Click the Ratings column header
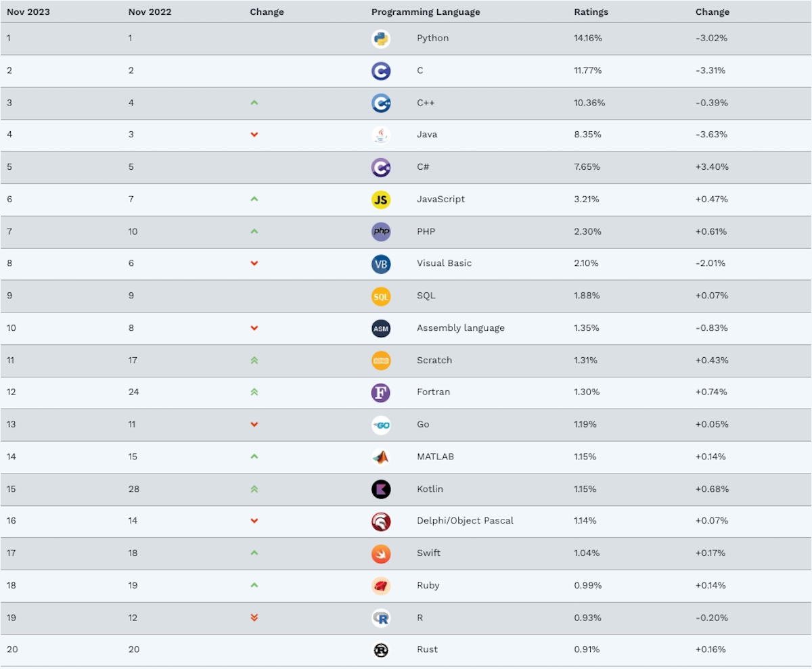812x669 pixels. (591, 12)
